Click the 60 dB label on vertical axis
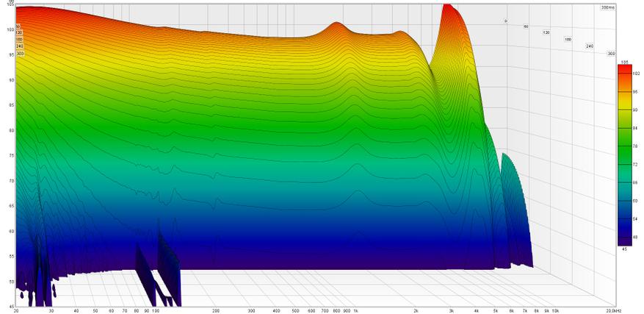 [x=10, y=231]
